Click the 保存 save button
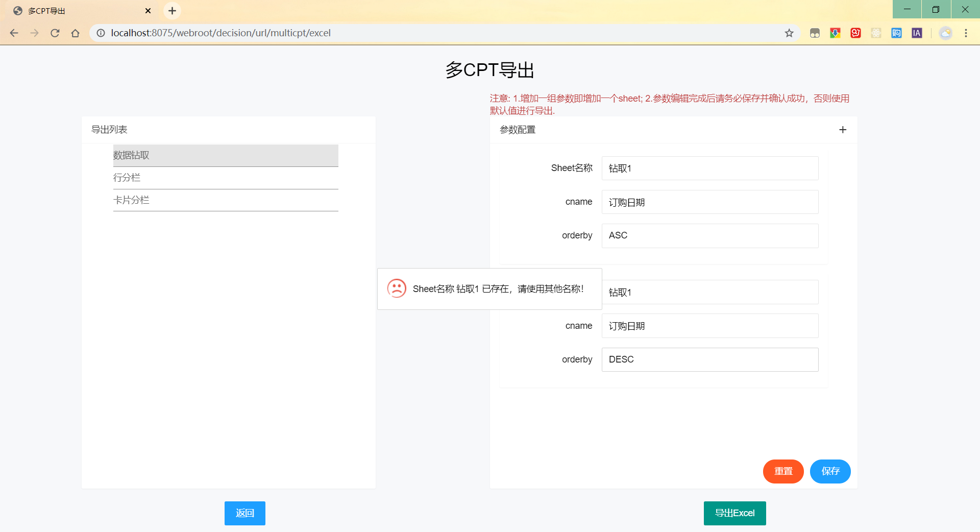The image size is (980, 532). tap(830, 471)
